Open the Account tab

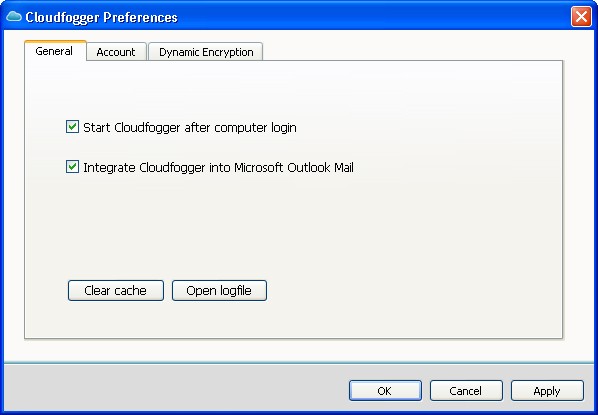(116, 52)
